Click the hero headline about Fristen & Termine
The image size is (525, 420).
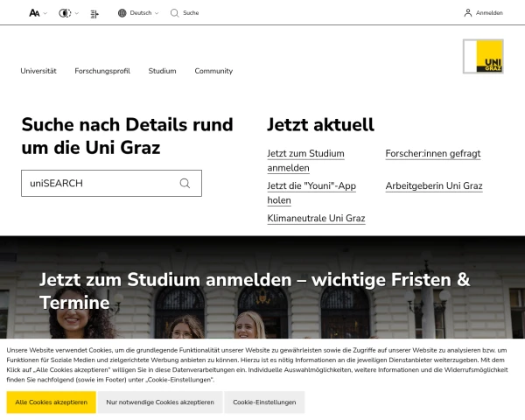(255, 290)
